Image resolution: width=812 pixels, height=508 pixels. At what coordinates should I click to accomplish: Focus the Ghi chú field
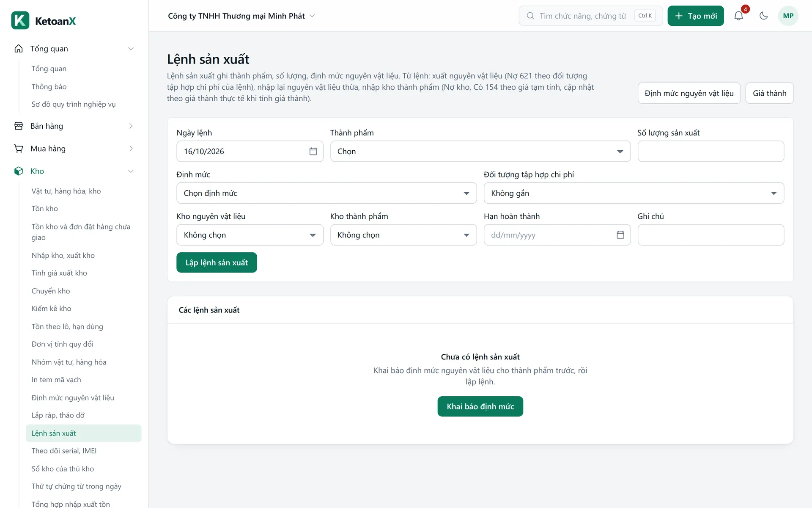point(710,235)
